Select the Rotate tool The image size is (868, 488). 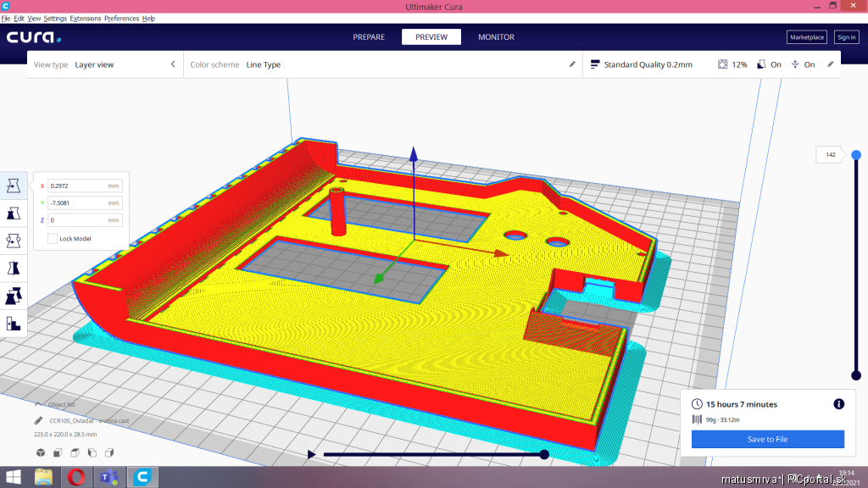tap(14, 241)
